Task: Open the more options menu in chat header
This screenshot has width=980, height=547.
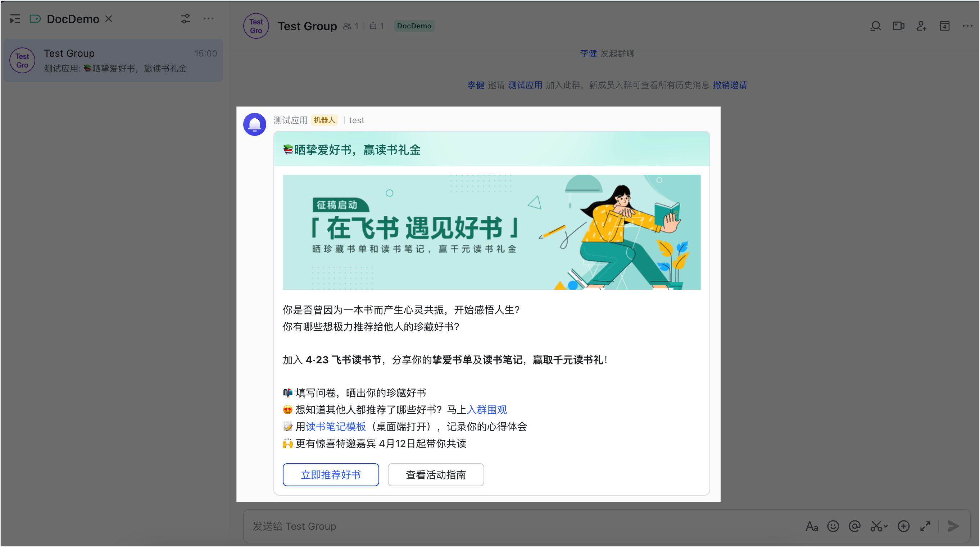Action: click(967, 26)
